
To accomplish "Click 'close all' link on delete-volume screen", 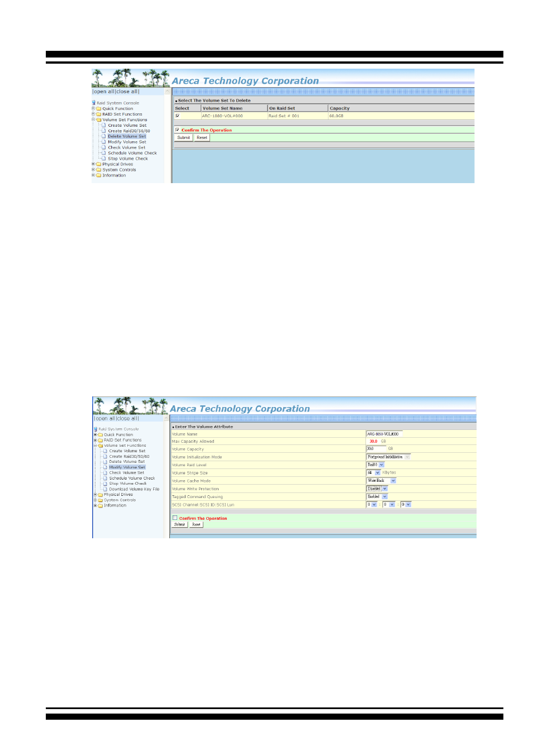I will click(x=127, y=92).
